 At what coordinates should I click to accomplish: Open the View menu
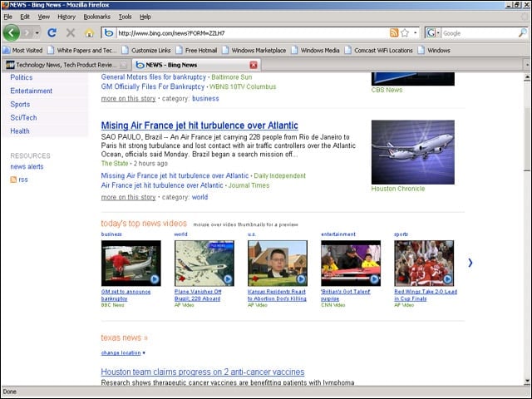coord(43,17)
